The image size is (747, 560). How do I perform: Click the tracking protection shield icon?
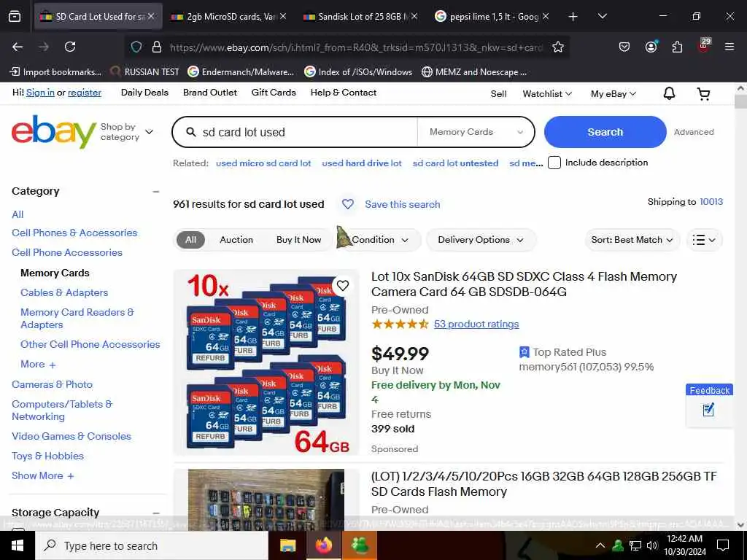tap(136, 47)
